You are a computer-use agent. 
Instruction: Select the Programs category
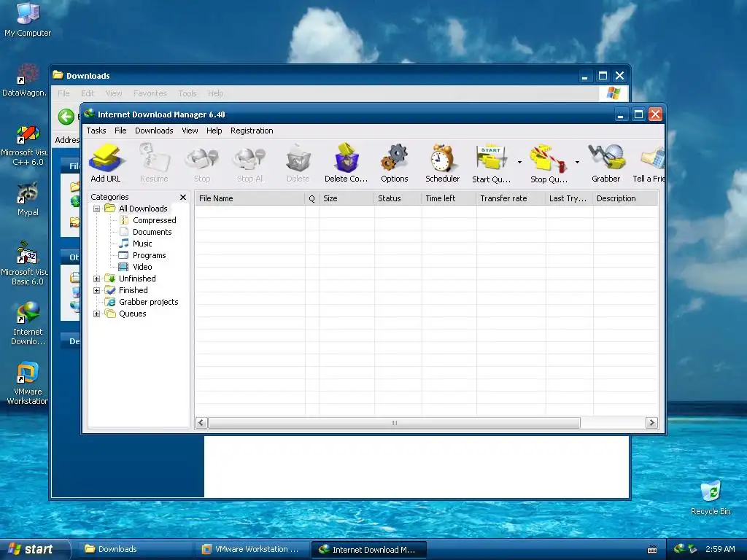[x=149, y=255]
